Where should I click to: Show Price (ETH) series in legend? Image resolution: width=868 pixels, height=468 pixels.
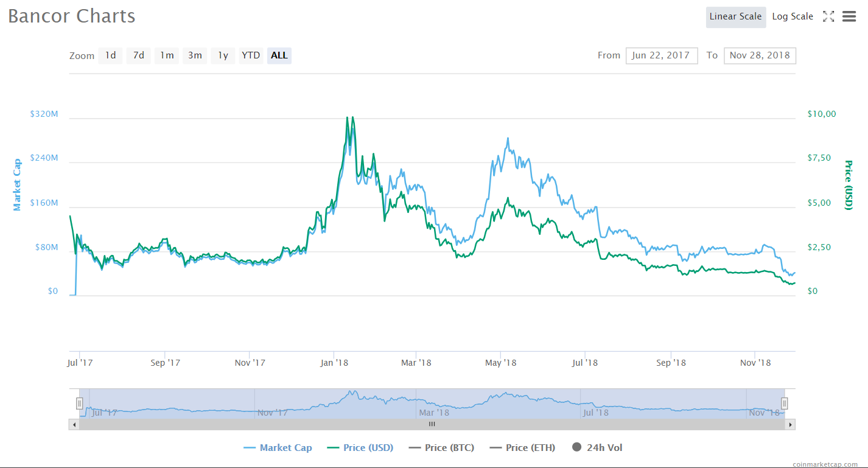tap(522, 448)
